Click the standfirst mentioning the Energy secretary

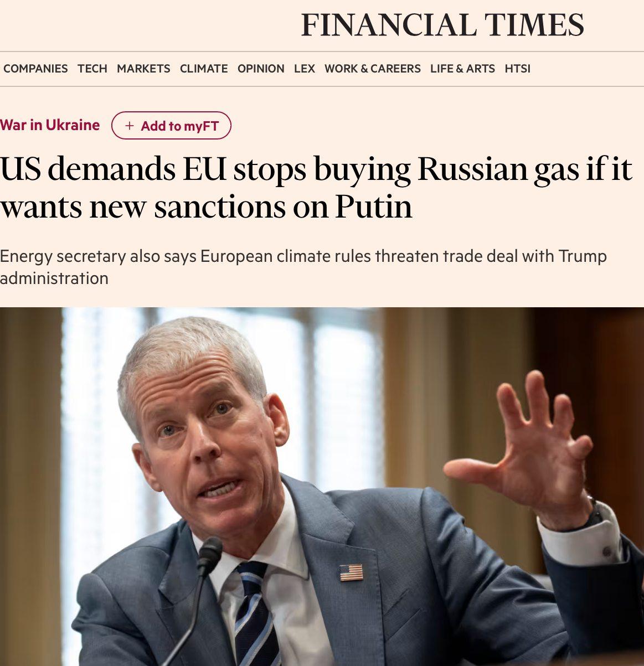303,267
